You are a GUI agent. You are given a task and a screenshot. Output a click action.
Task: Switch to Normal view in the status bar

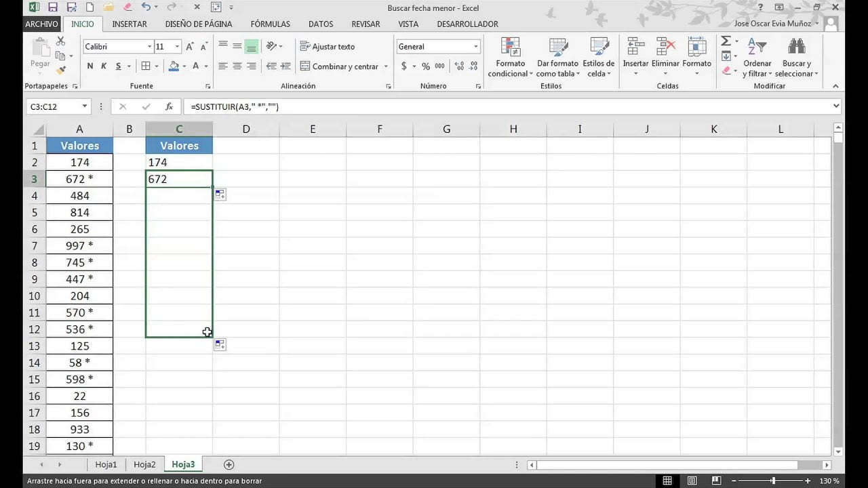click(x=667, y=481)
